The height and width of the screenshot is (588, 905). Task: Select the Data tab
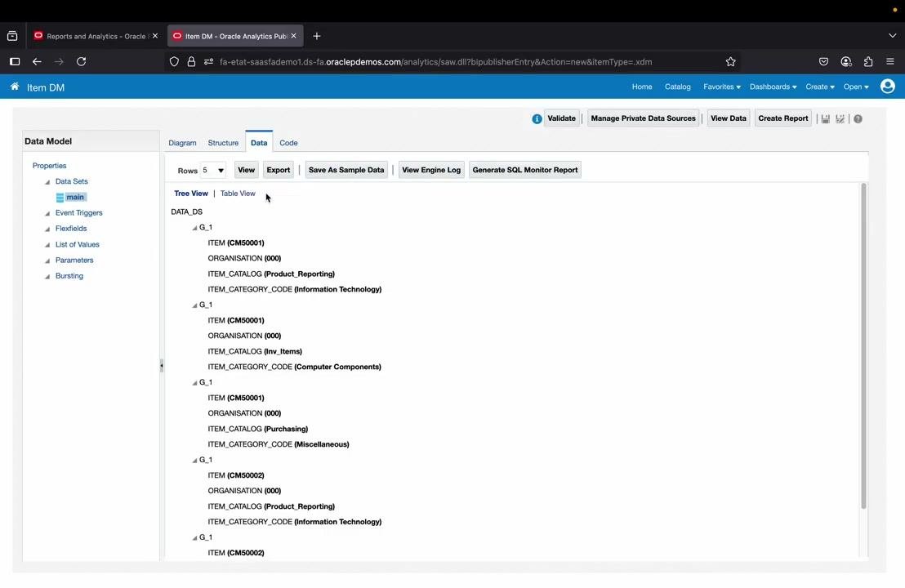tap(259, 143)
